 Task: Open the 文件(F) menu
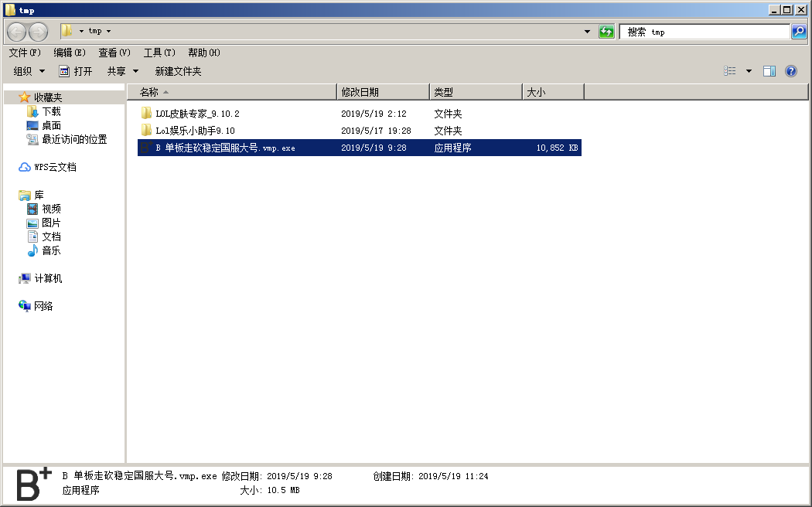[25, 53]
